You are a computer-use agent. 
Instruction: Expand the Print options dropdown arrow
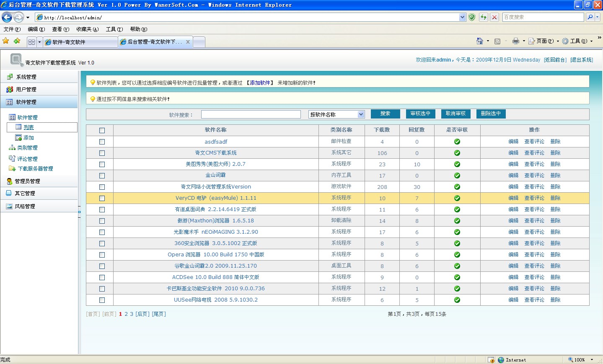(x=524, y=41)
